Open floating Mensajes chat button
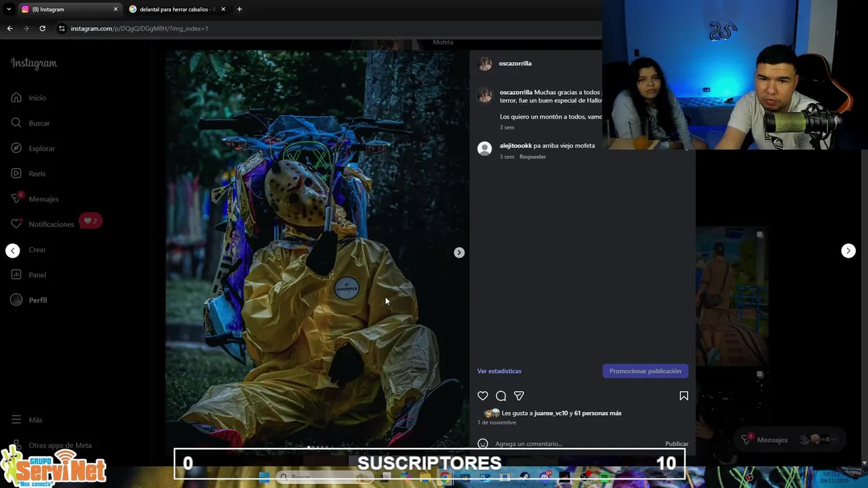 point(791,440)
